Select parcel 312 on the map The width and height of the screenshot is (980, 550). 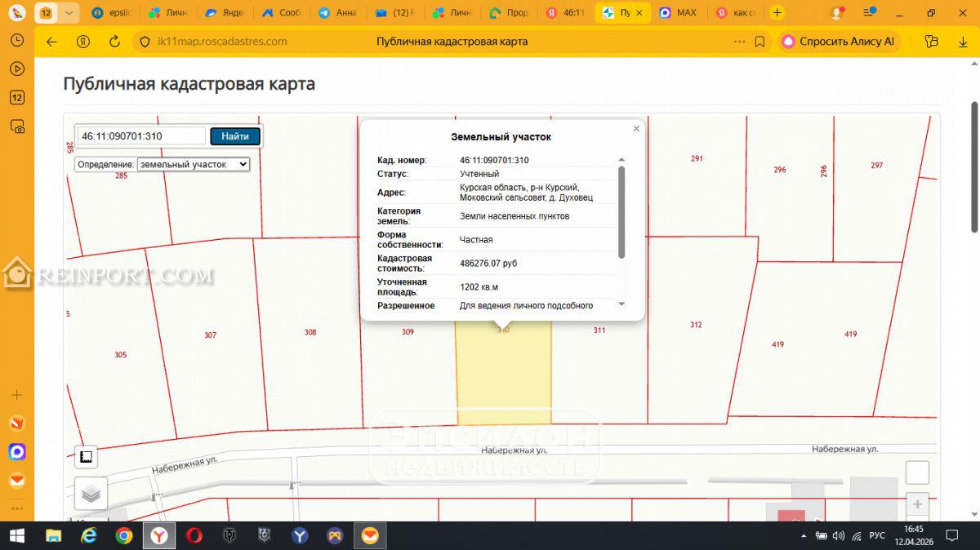[696, 325]
